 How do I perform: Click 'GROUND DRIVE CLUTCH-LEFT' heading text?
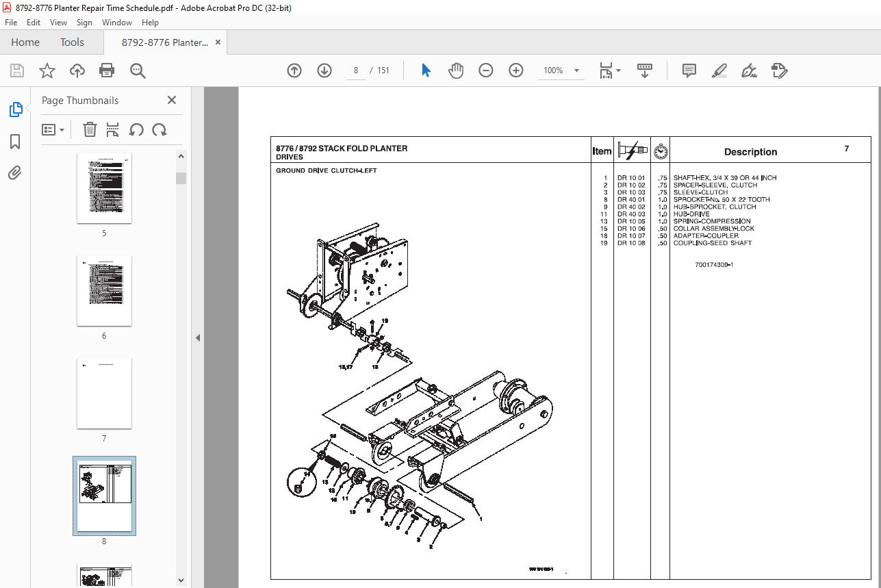[326, 170]
